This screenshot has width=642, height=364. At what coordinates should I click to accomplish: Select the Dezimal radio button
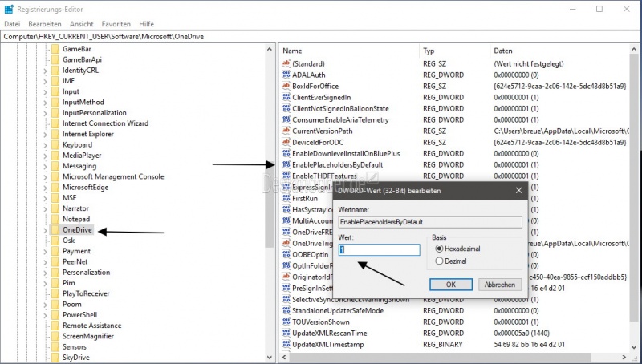pos(438,261)
